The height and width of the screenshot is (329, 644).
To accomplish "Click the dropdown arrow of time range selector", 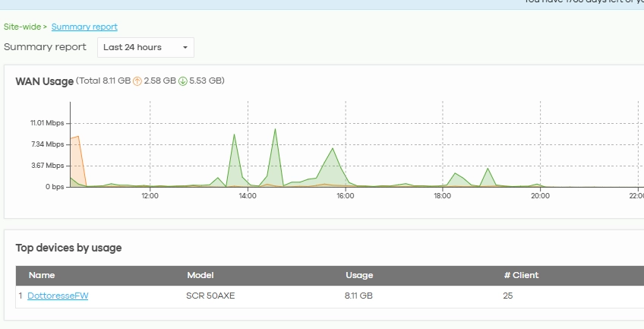I will point(185,48).
